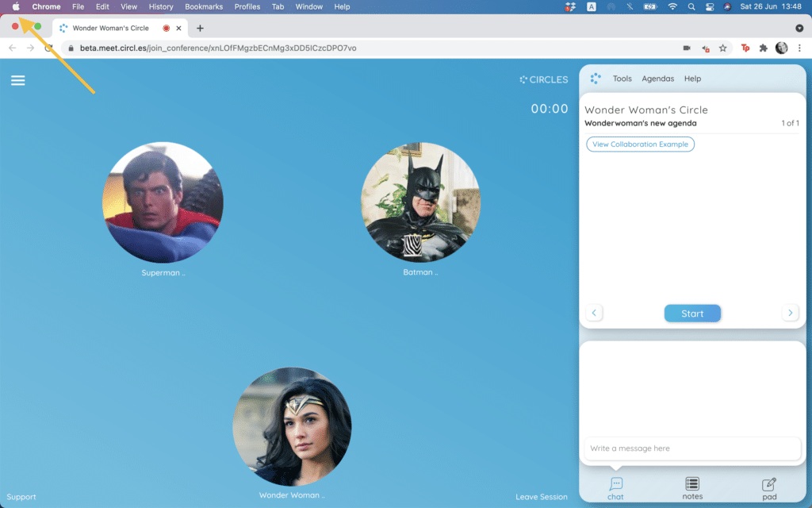
Task: Click the Tp extension icon
Action: click(745, 48)
